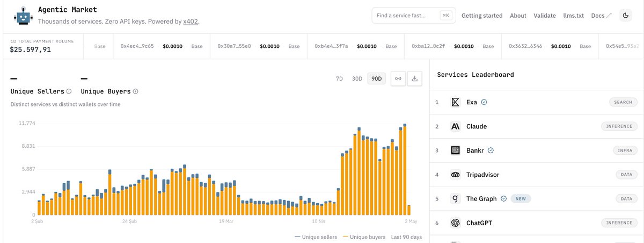The height and width of the screenshot is (243, 644).
Task: Open the Bankr service entry
Action: 537,151
